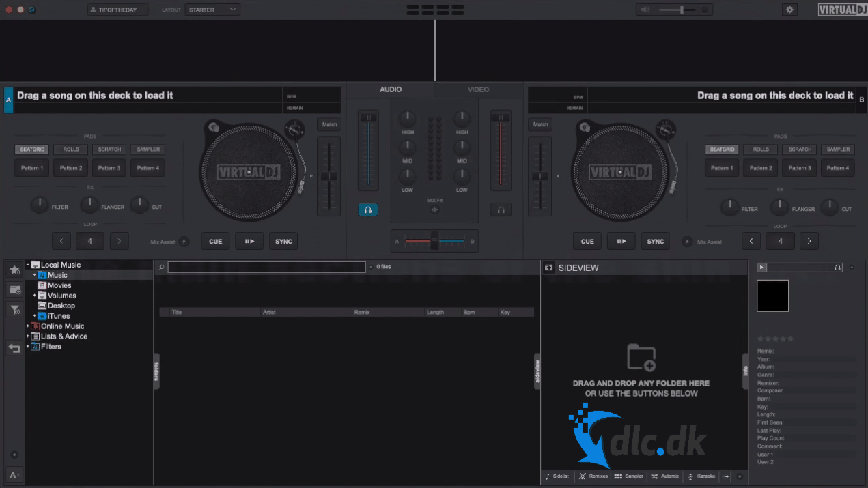This screenshot has width=868, height=488.
Task: Switch to the AUDIO mixer tab
Action: pyautogui.click(x=391, y=89)
